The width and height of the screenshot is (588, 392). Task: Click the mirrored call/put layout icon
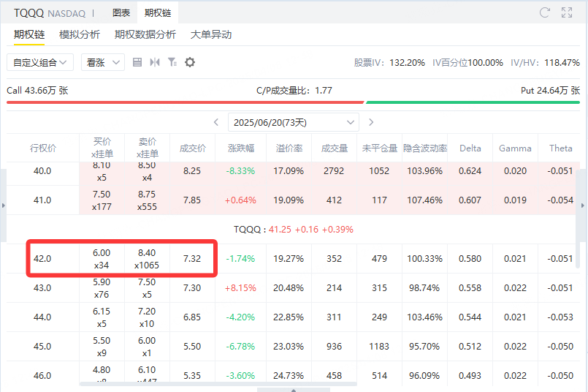[x=155, y=62]
